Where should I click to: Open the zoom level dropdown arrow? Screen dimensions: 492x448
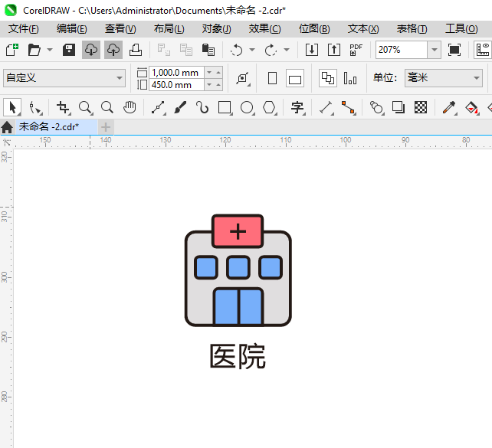[x=435, y=50]
